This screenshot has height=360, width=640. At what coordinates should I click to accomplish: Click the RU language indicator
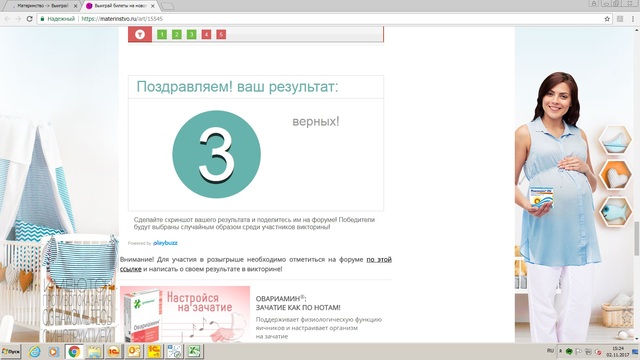coord(550,351)
